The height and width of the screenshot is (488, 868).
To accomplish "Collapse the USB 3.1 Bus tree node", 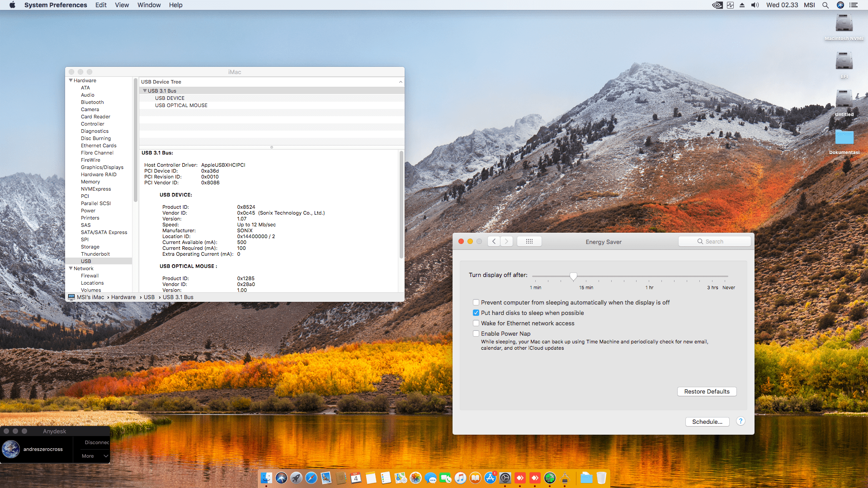I will pyautogui.click(x=145, y=91).
